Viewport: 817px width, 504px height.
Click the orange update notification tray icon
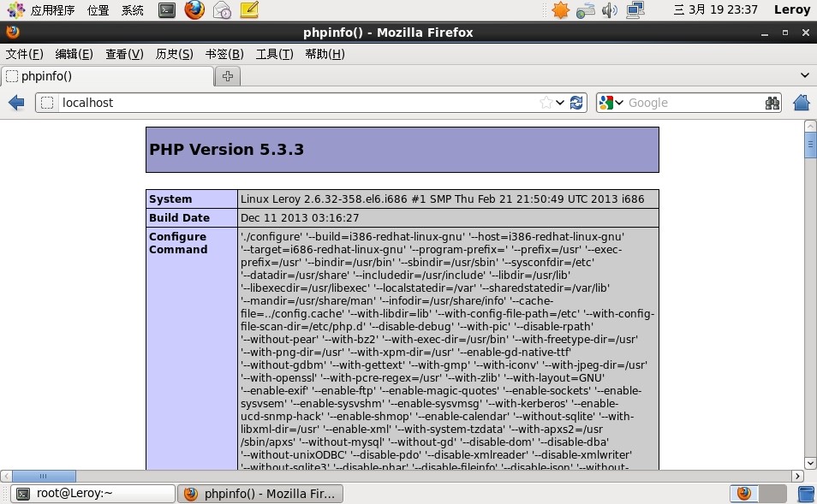coord(561,10)
